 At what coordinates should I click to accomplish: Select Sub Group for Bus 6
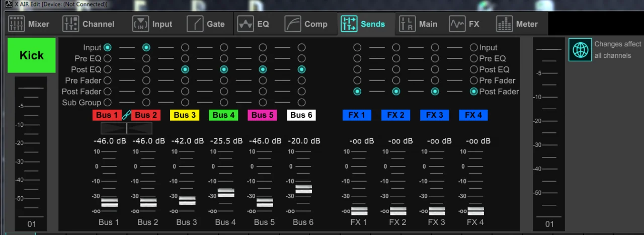click(x=301, y=103)
